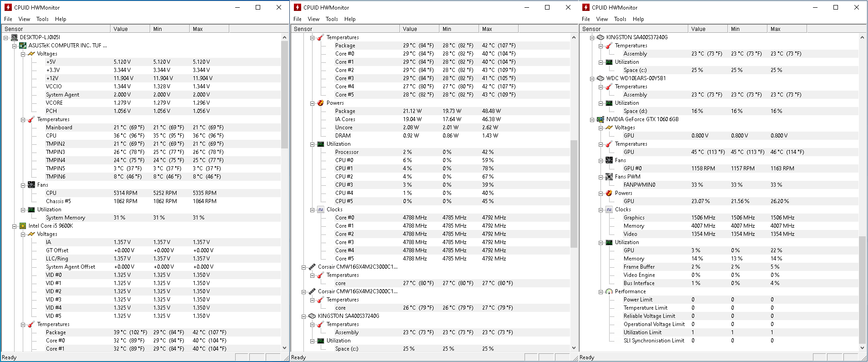This screenshot has width=868, height=362.
Task: Click the NVIDIA GeForce GTX 1060 6GB icon
Action: click(x=601, y=119)
